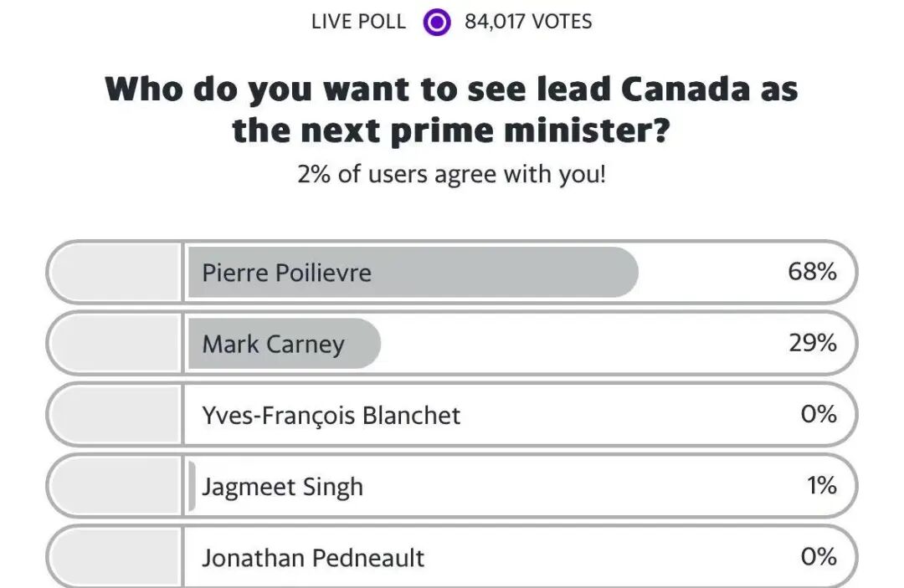Click the purple live poll indicator icon
The width and height of the screenshot is (904, 588).
tap(436, 22)
